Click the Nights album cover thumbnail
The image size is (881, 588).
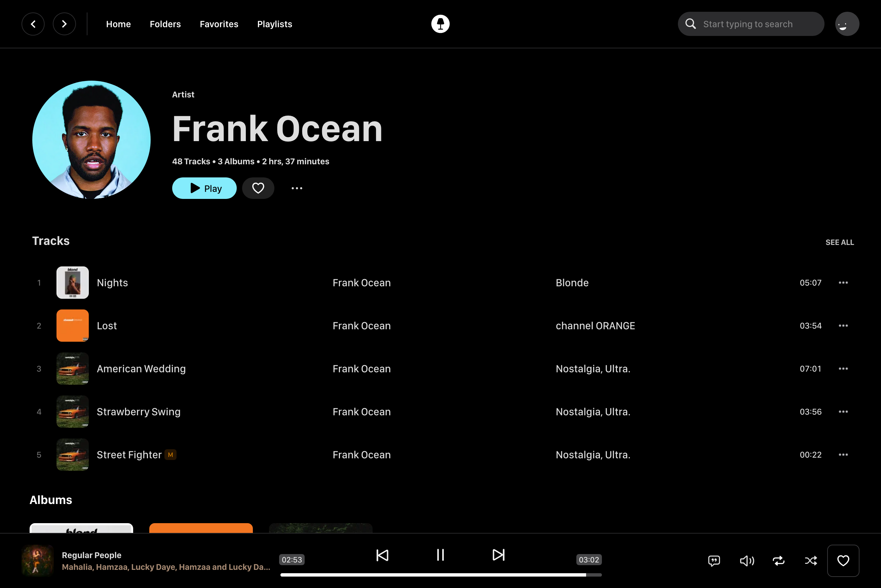coord(73,283)
